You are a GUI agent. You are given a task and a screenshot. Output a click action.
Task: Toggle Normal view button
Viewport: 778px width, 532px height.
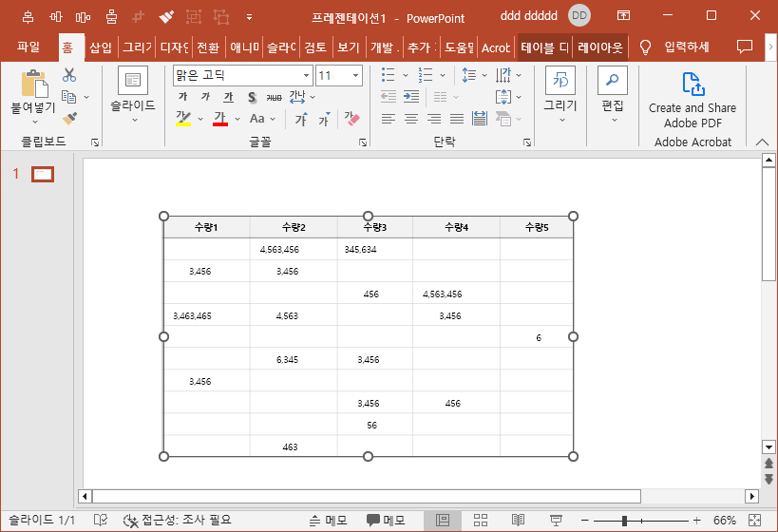(443, 520)
